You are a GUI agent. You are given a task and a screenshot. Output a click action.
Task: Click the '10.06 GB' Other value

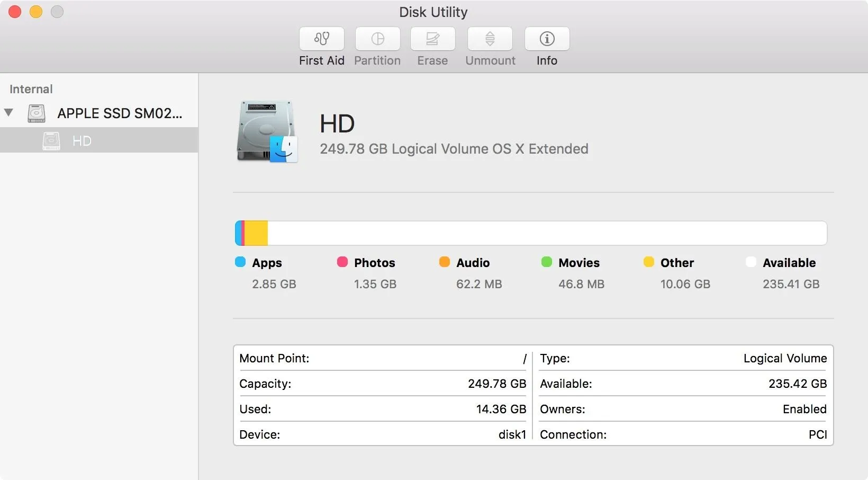(x=685, y=284)
